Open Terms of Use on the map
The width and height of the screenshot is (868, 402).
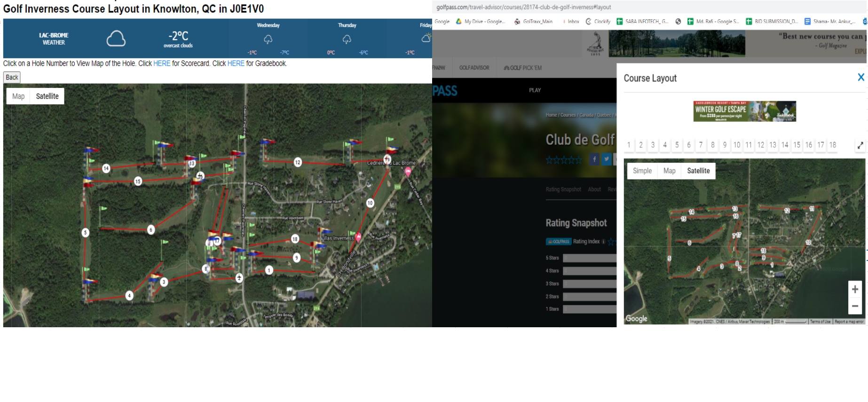click(821, 322)
